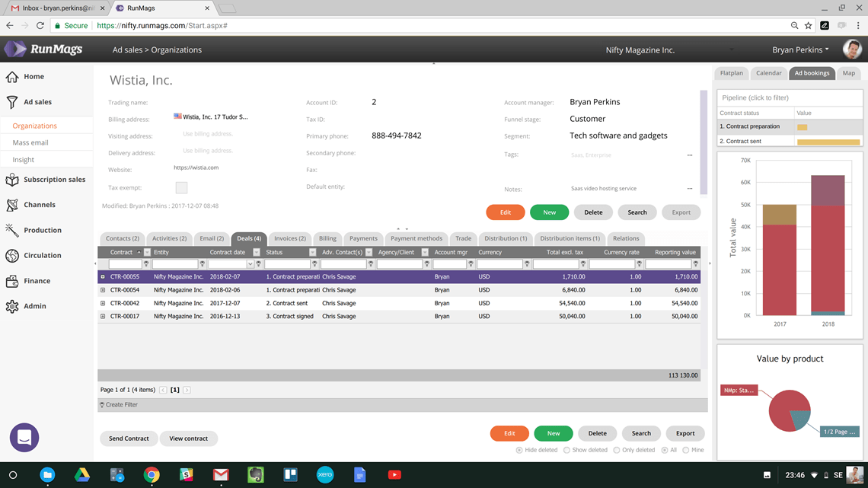This screenshot has height=488, width=868.
Task: Open the Contract date filter dropdown
Action: click(251, 264)
